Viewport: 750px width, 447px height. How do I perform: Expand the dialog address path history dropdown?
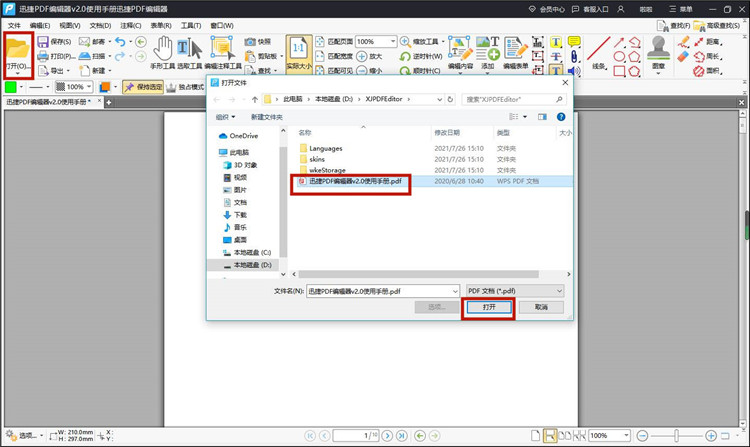pyautogui.click(x=439, y=99)
